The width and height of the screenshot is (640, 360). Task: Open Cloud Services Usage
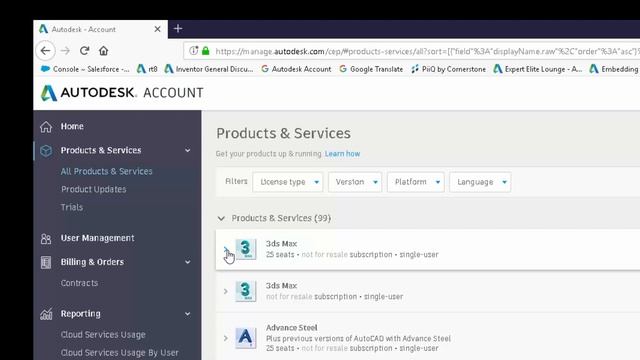pyautogui.click(x=103, y=335)
